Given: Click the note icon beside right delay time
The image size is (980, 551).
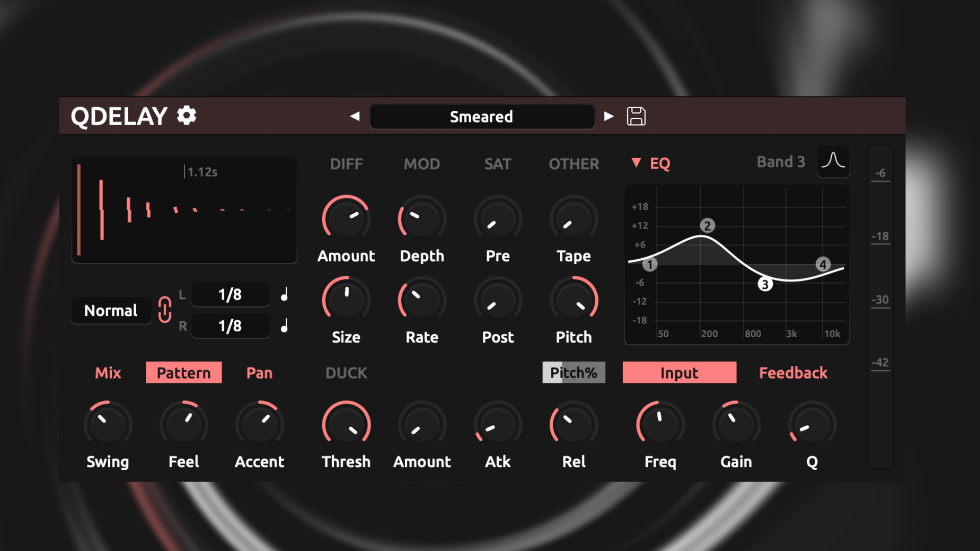Looking at the screenshot, I should pos(285,325).
